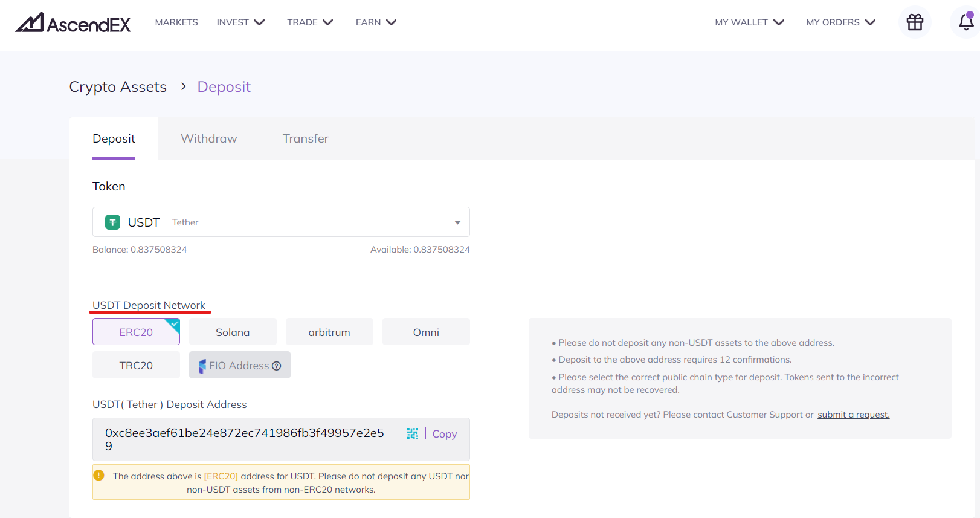Click the Balance: 0.837508324 text
Image resolution: width=980 pixels, height=518 pixels.
point(140,250)
